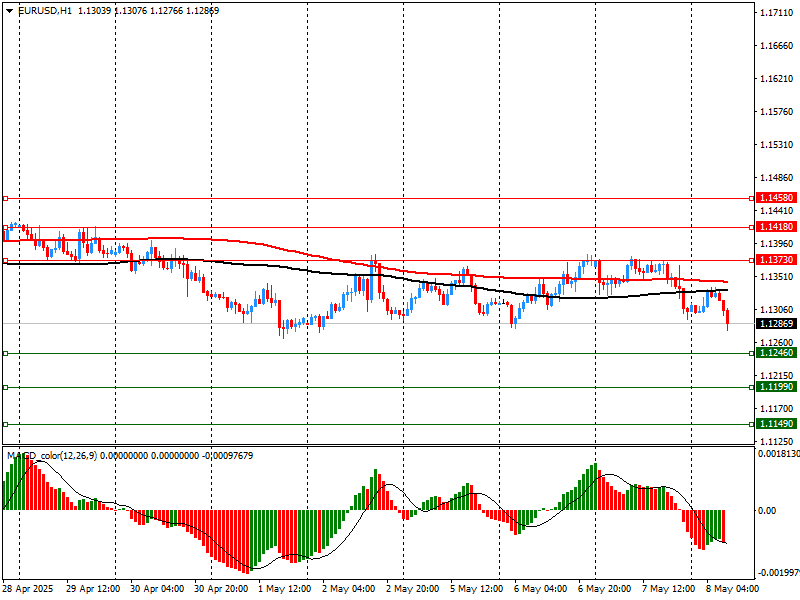This screenshot has height=600, width=800.
Task: Click the 28 Apr 2025 date label
Action: click(28, 590)
